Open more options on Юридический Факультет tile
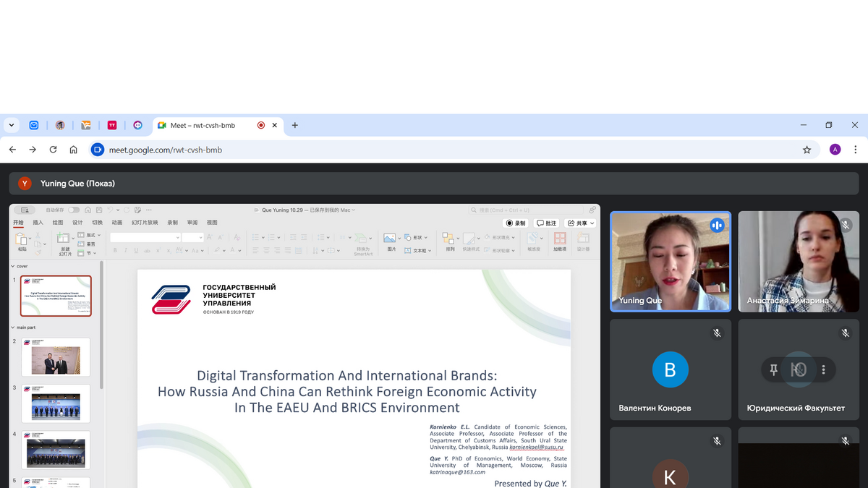The image size is (868, 488). 823,370
